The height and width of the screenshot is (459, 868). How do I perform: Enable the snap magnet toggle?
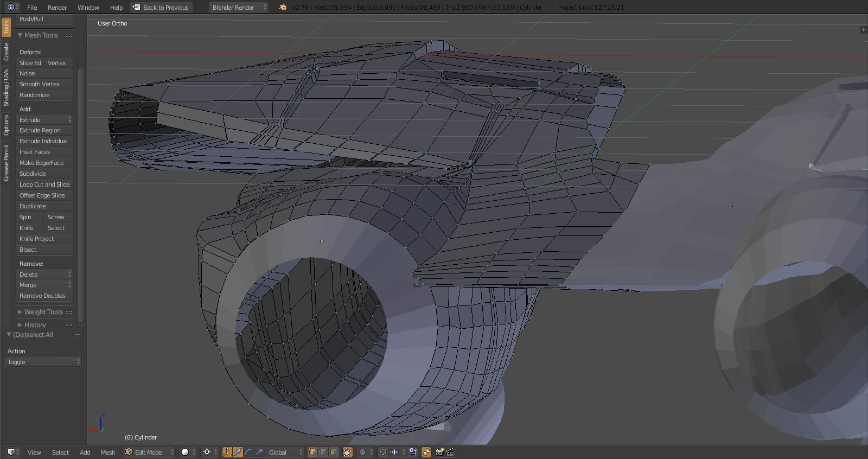tap(383, 452)
